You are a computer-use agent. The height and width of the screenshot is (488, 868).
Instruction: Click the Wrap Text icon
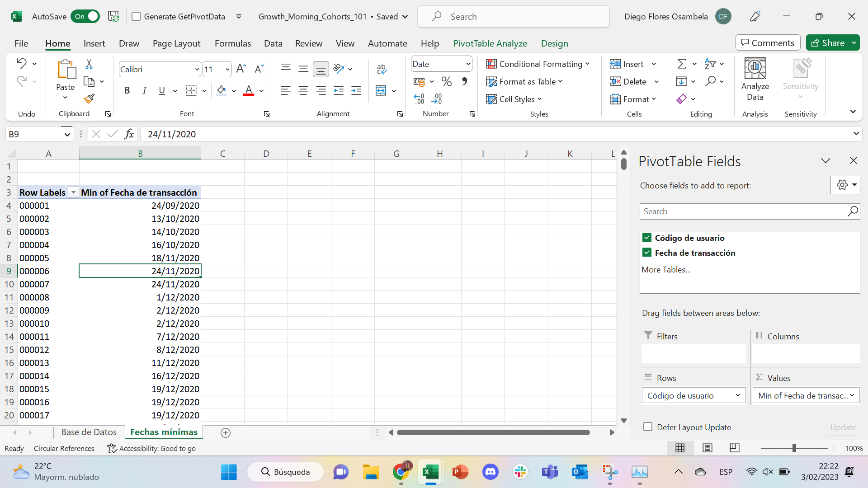pos(382,69)
